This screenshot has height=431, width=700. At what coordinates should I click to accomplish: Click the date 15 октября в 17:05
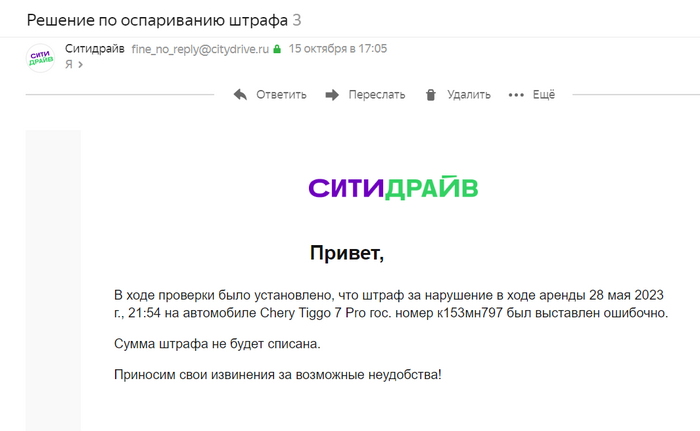coord(338,49)
